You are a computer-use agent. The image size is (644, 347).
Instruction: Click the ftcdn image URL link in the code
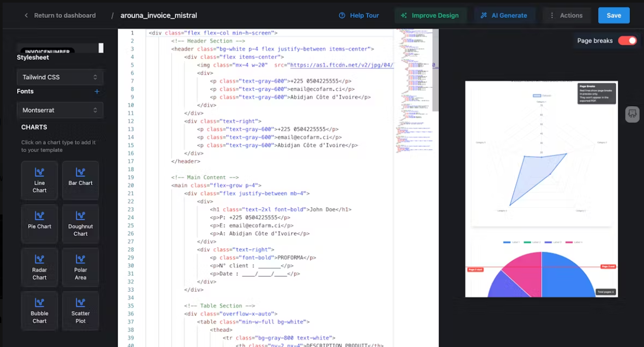[x=341, y=65]
